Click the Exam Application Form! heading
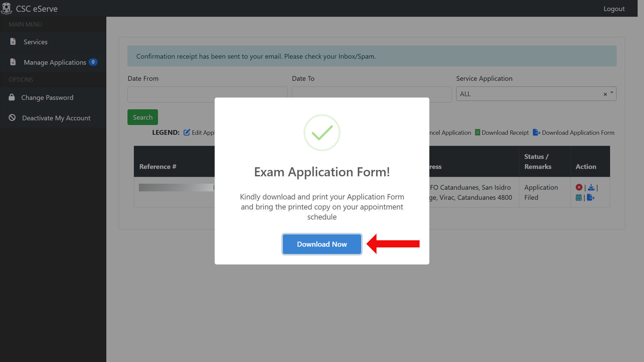644x362 pixels. [322, 172]
